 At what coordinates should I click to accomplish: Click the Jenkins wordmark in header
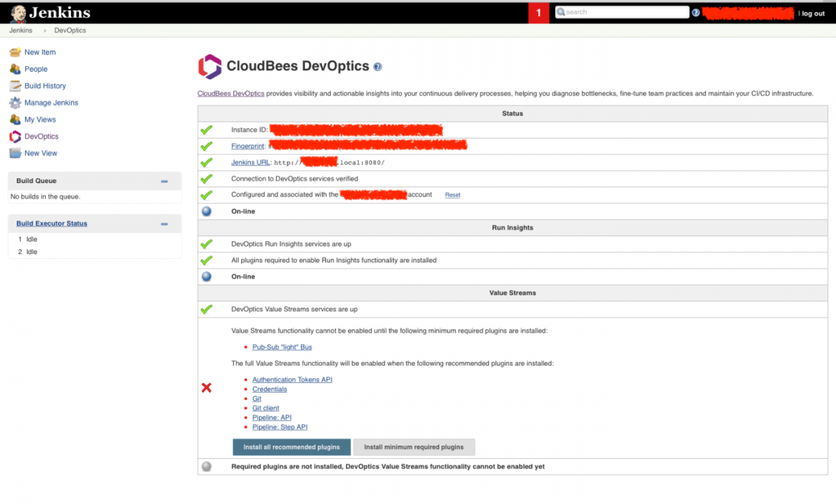click(59, 12)
